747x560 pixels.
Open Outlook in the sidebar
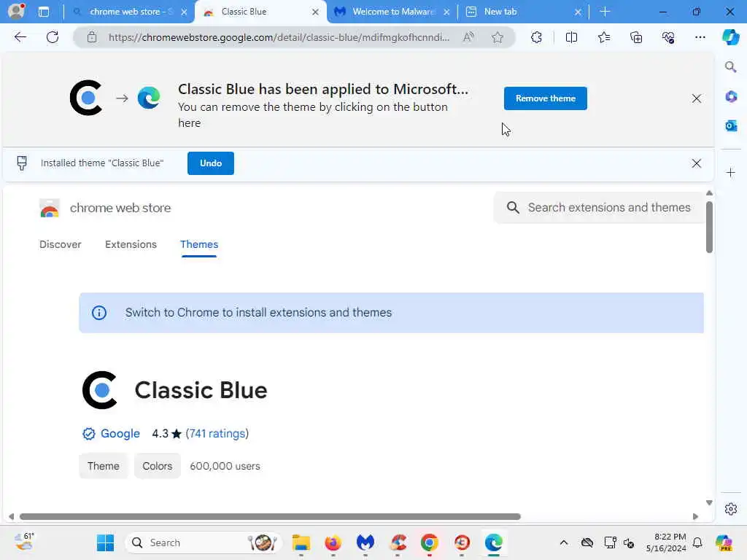pos(731,125)
